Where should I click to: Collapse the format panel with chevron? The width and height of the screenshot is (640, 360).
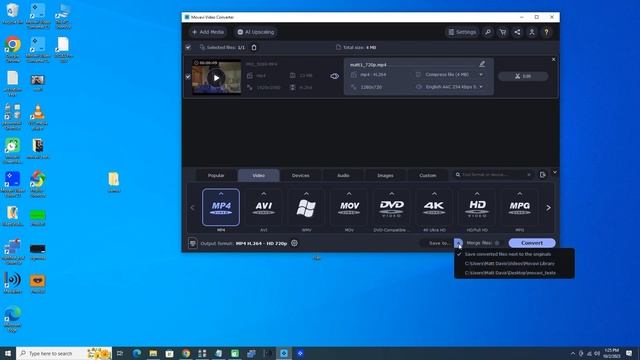555,172
